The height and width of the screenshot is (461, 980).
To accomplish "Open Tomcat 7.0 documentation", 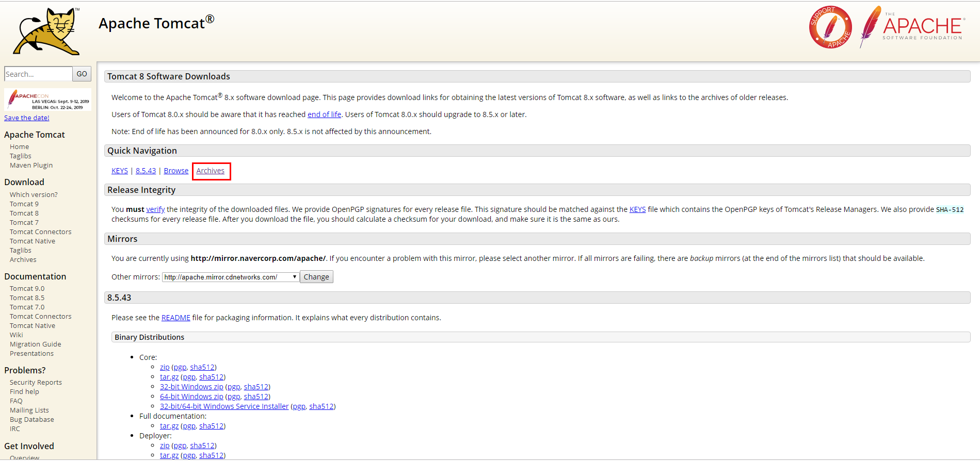I will (27, 307).
